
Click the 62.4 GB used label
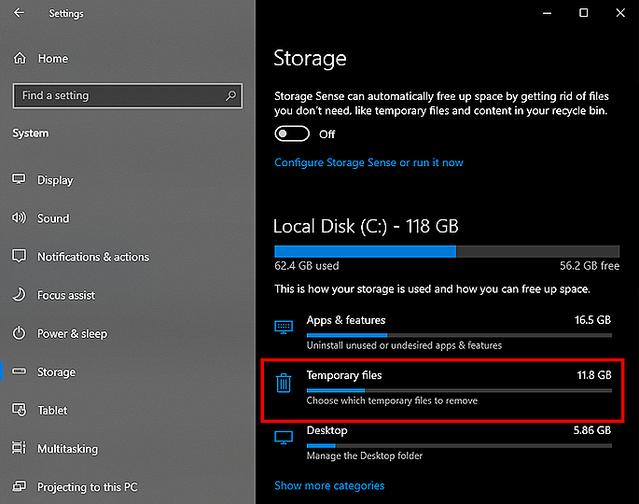306,266
